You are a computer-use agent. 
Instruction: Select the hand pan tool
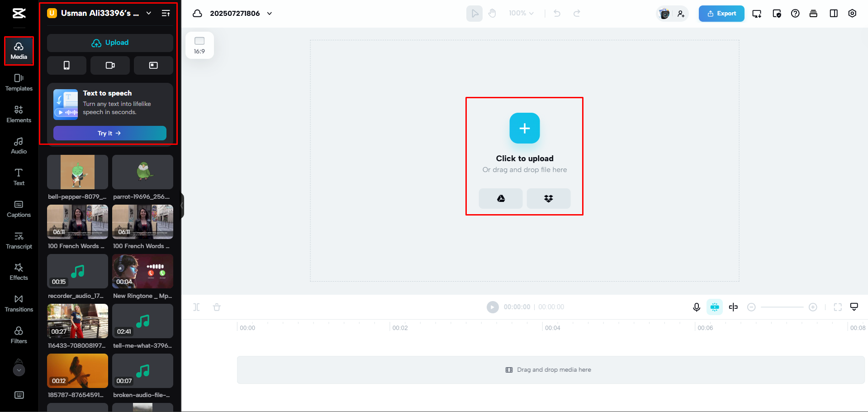click(493, 14)
